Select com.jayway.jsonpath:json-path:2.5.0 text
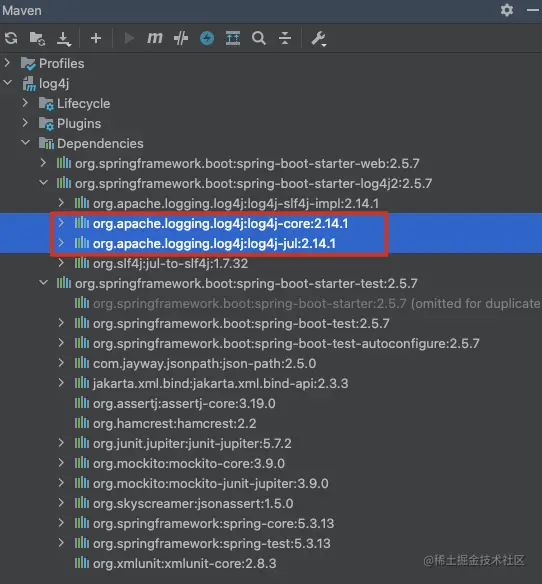Screen dimensions: 542x584 pos(205,364)
